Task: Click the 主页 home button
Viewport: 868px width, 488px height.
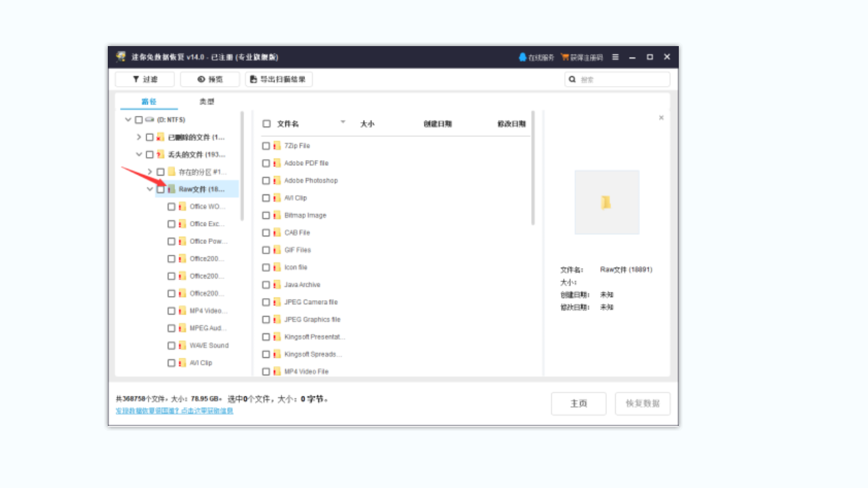Action: tap(578, 403)
